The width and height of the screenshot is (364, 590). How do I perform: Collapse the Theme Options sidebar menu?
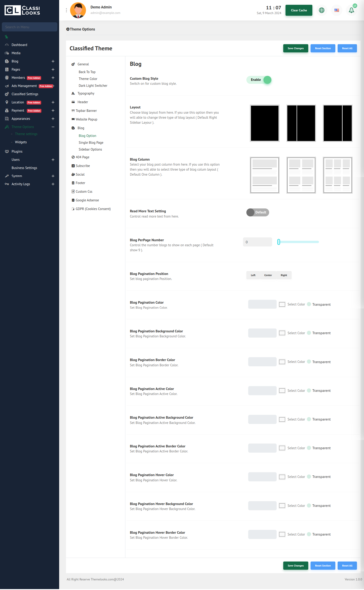point(53,127)
